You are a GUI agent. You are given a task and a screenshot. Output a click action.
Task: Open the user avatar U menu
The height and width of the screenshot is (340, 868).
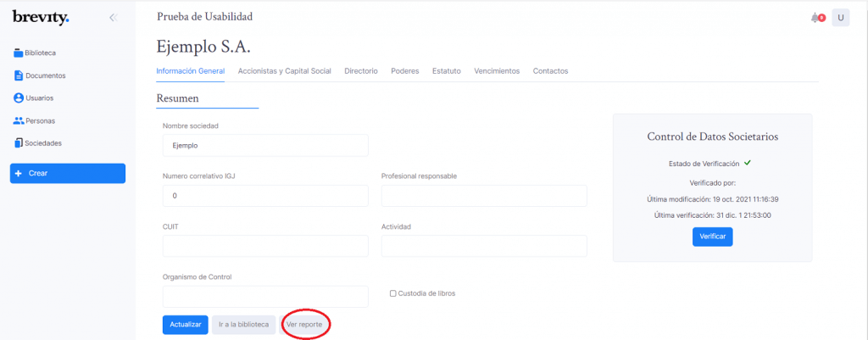(840, 18)
